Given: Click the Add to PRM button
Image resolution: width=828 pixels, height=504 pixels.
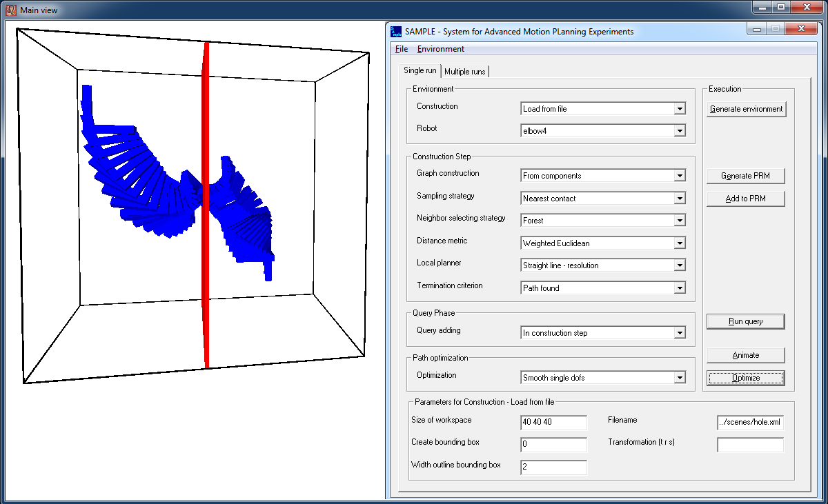Looking at the screenshot, I should coord(746,199).
